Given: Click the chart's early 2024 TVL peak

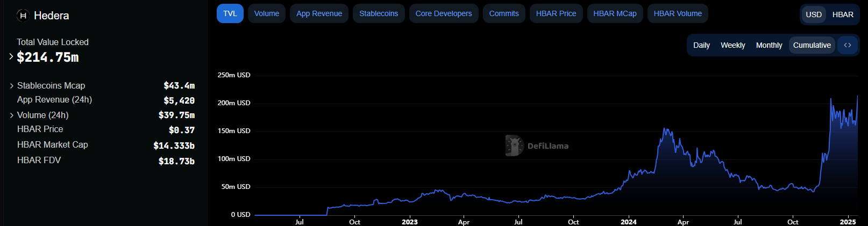Looking at the screenshot, I should [665, 129].
